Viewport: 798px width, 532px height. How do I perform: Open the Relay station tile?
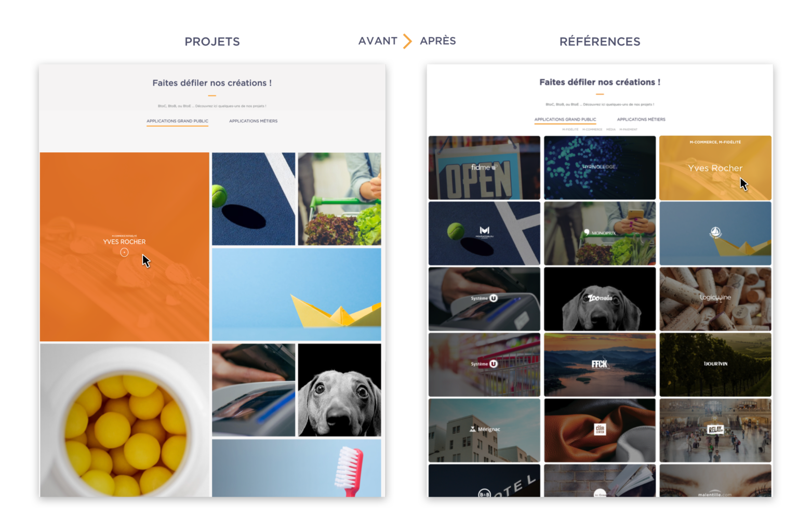coord(715,430)
